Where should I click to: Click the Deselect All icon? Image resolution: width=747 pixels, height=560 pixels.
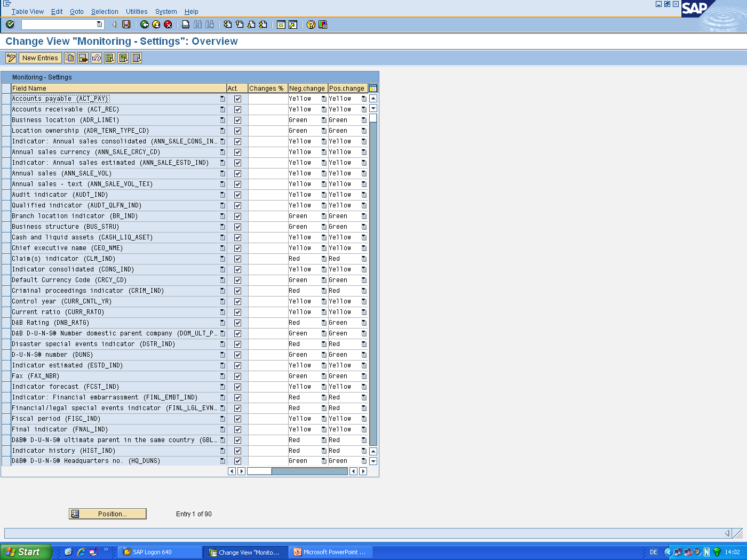click(x=137, y=58)
